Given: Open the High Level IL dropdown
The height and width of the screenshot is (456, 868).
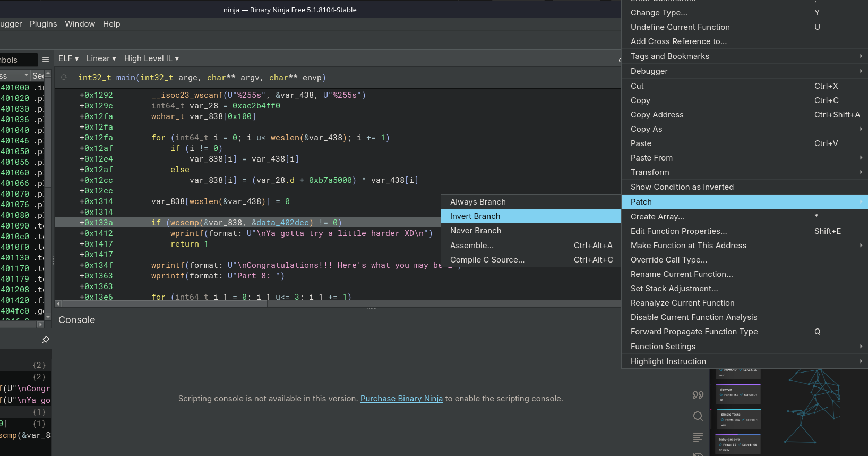Looking at the screenshot, I should click(x=151, y=58).
